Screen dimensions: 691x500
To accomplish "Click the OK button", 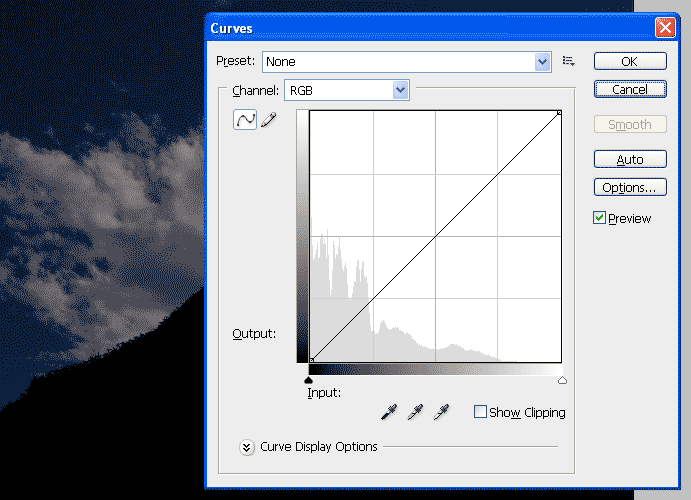I will tap(630, 61).
